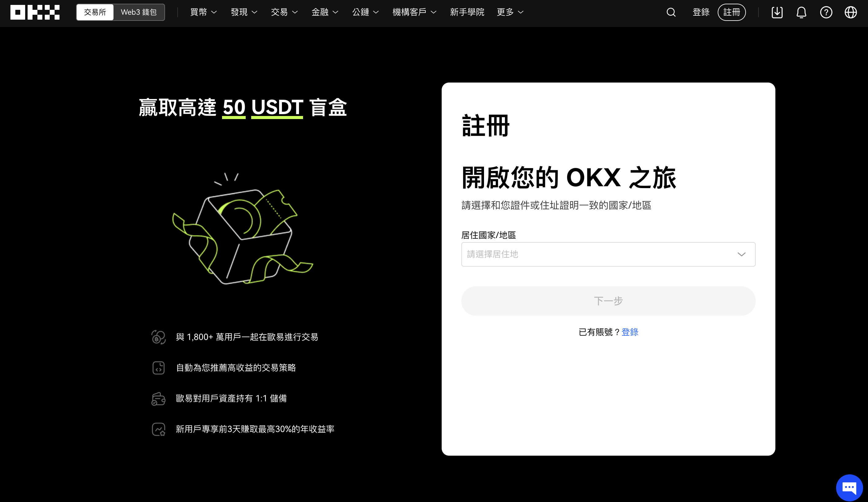Click the users trading coin icon
This screenshot has width=868, height=502.
tap(159, 337)
